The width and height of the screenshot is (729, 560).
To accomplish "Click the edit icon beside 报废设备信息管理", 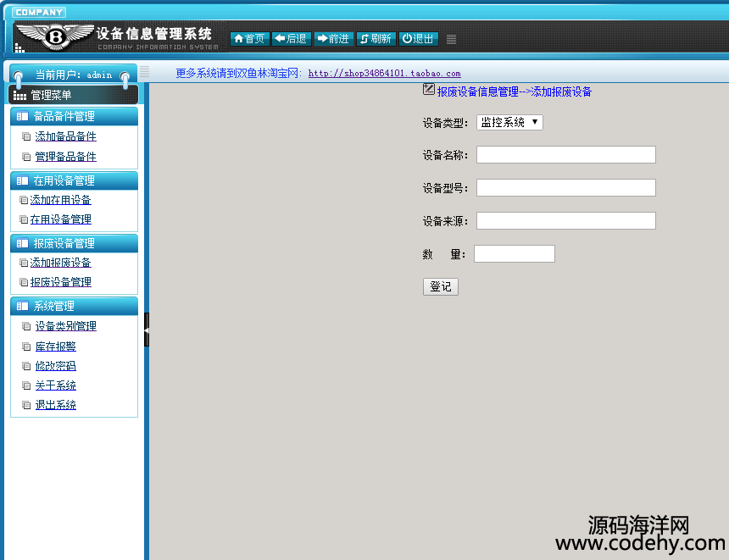I will [429, 89].
